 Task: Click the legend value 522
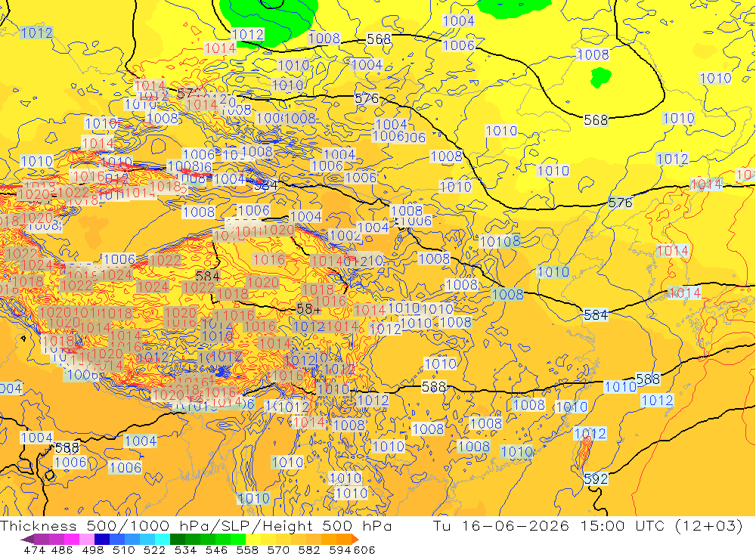click(x=155, y=549)
